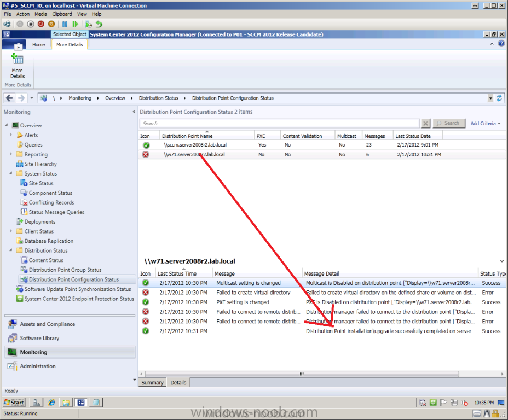The height and width of the screenshot is (420, 508).
Task: Select Alerts in the Monitoring tree
Action: (x=31, y=135)
